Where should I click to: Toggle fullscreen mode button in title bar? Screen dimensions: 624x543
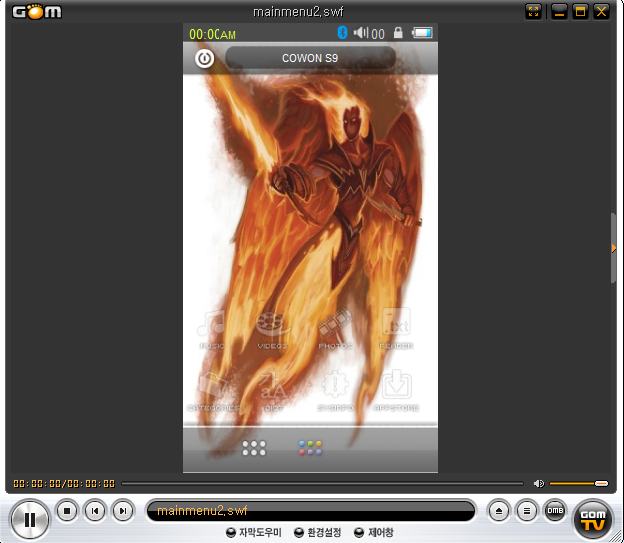click(534, 12)
